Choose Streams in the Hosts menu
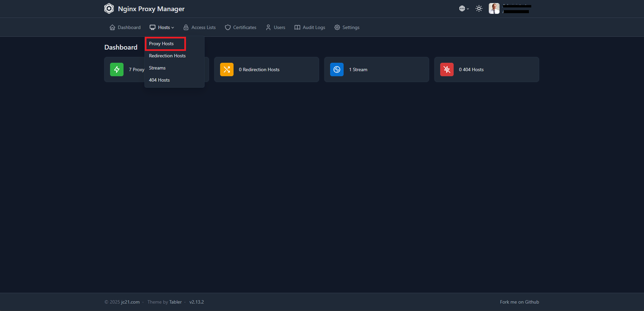Viewport: 644px width, 311px height. click(x=157, y=68)
